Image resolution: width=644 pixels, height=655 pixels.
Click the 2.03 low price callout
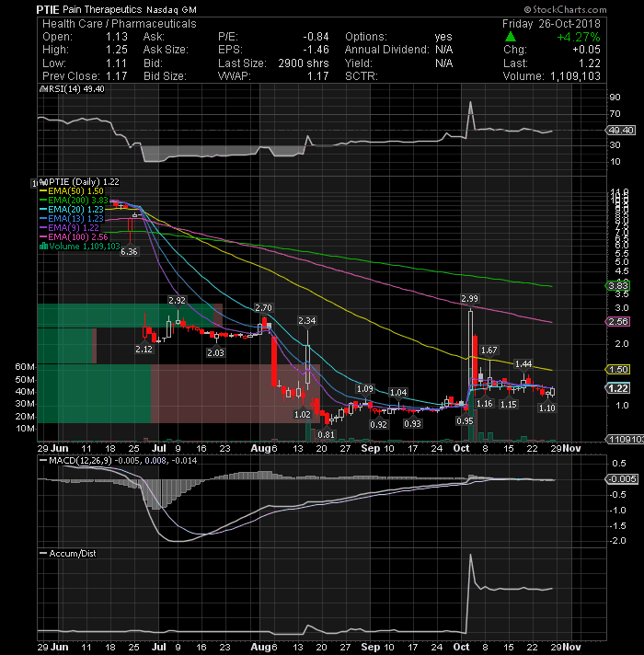click(x=215, y=353)
